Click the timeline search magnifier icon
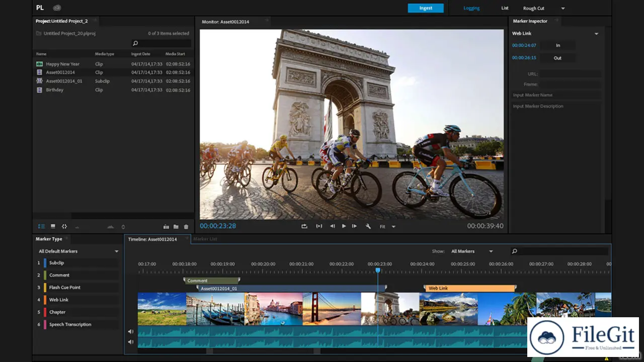This screenshot has height=362, width=644. [x=514, y=251]
